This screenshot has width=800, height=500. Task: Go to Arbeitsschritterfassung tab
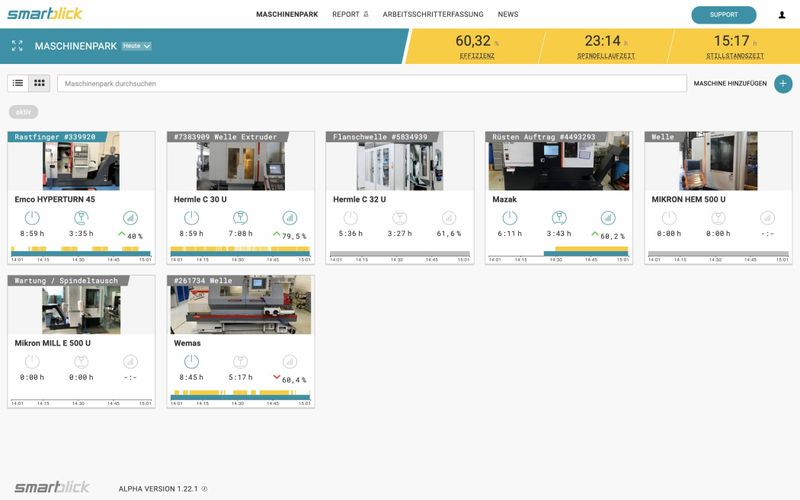pos(433,15)
